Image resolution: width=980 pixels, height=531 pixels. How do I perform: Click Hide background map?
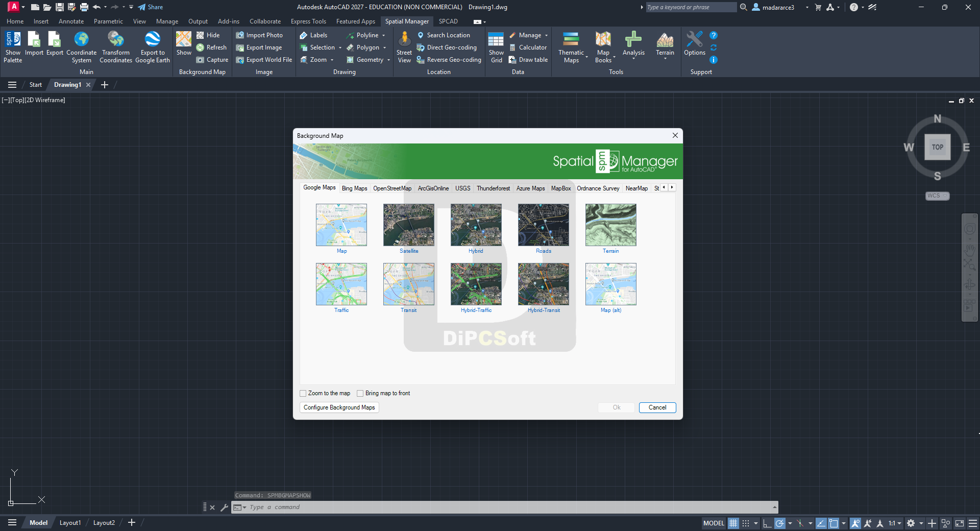208,35
